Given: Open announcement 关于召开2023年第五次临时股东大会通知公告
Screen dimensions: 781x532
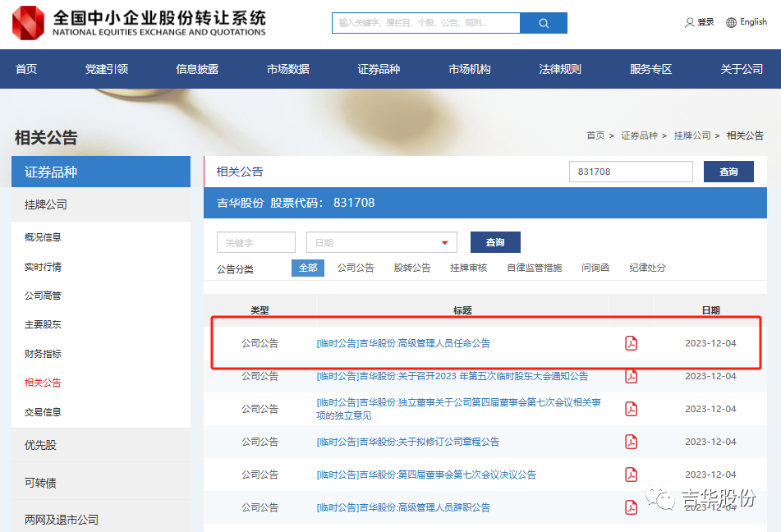Looking at the screenshot, I should (x=453, y=376).
